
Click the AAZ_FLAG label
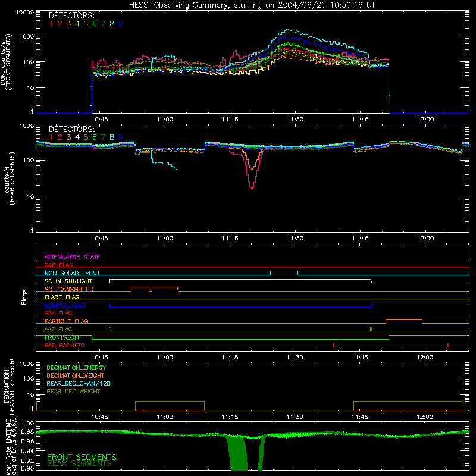[x=58, y=329]
